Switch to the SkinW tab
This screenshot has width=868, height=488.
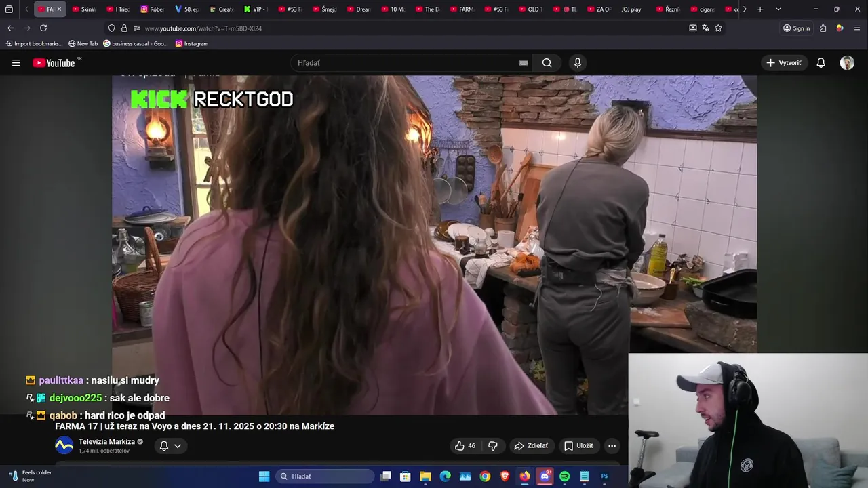84,9
